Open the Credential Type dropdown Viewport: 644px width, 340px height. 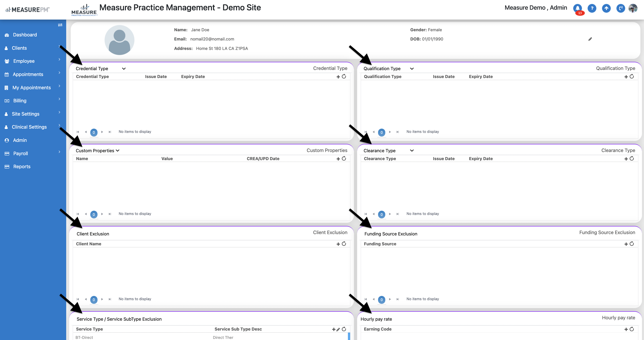point(124,69)
